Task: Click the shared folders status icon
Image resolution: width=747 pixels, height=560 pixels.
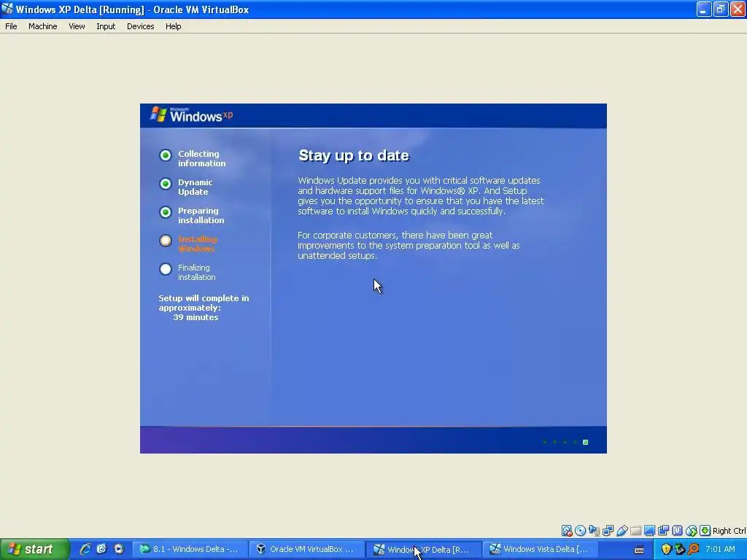Action: tap(635, 531)
